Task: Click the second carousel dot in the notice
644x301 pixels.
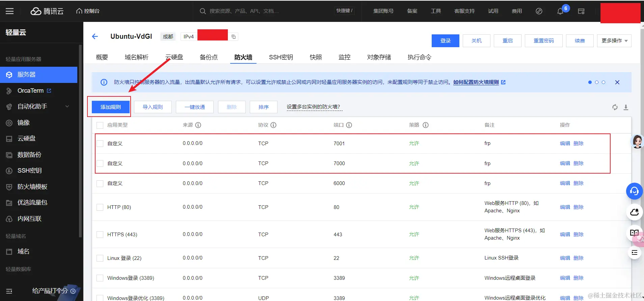Action: pyautogui.click(x=597, y=82)
